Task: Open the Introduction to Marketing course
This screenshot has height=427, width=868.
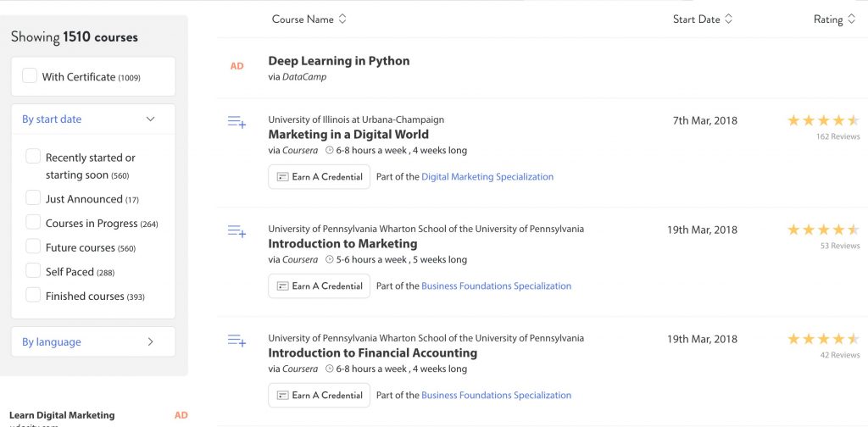Action: (x=342, y=244)
